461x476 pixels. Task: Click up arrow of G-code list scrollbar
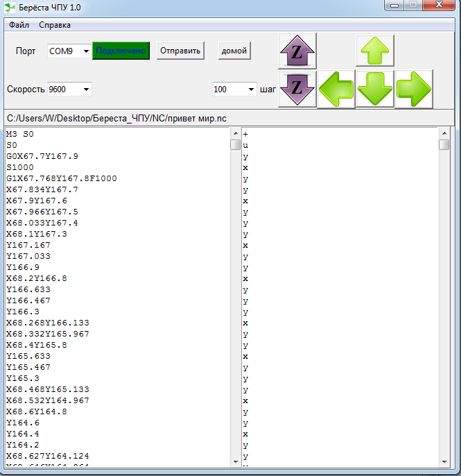[x=236, y=133]
